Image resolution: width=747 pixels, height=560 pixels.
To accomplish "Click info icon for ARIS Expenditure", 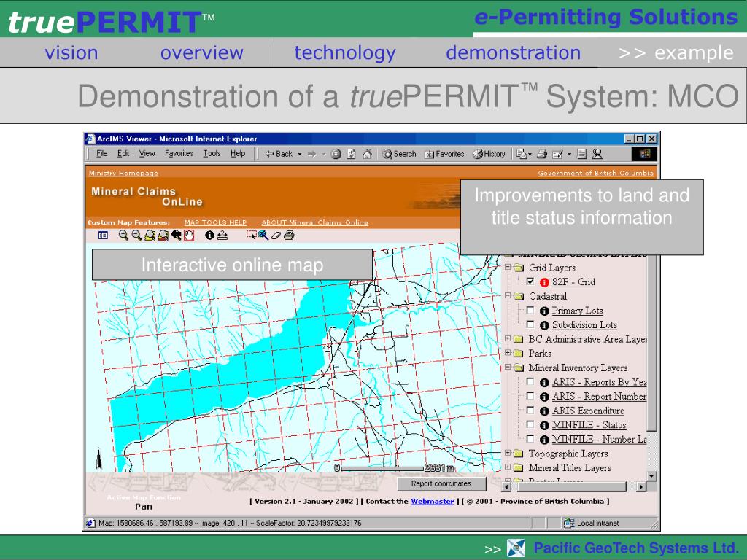I will pos(544,411).
